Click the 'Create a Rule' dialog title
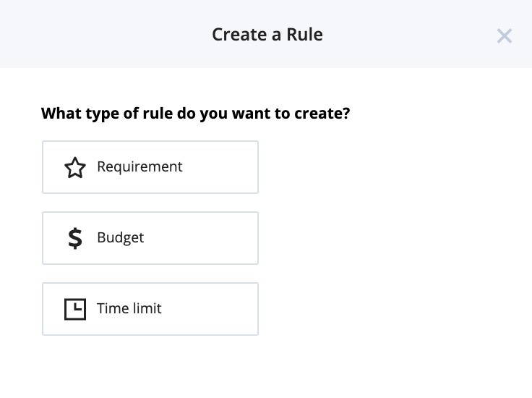The width and height of the screenshot is (532, 398). (267, 35)
